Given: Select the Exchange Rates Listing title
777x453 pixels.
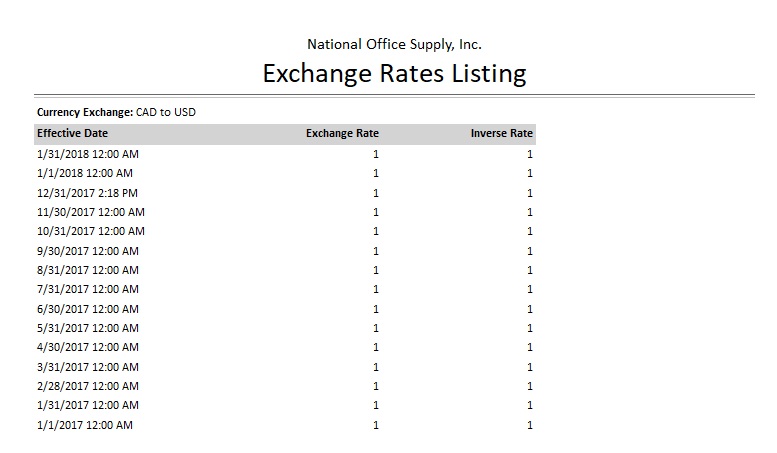Looking at the screenshot, I should (394, 73).
